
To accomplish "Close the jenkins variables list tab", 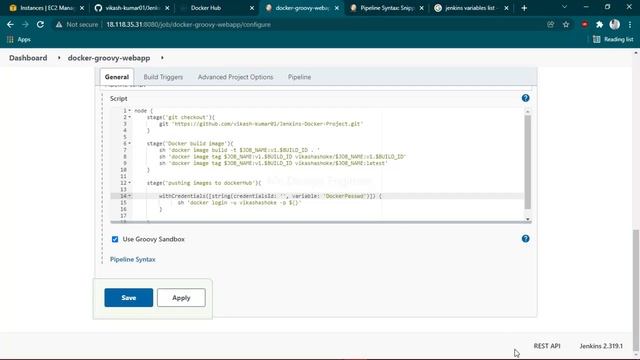I will (506, 8).
